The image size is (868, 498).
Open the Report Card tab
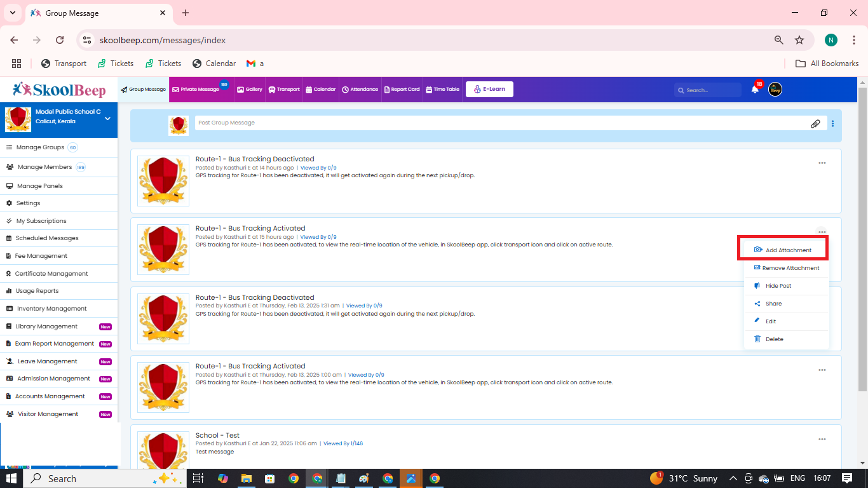402,90
